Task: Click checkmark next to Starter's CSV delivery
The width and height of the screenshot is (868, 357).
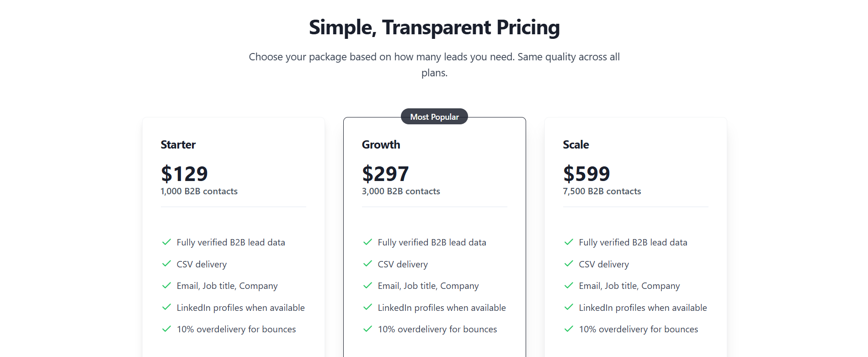Action: [x=166, y=264]
